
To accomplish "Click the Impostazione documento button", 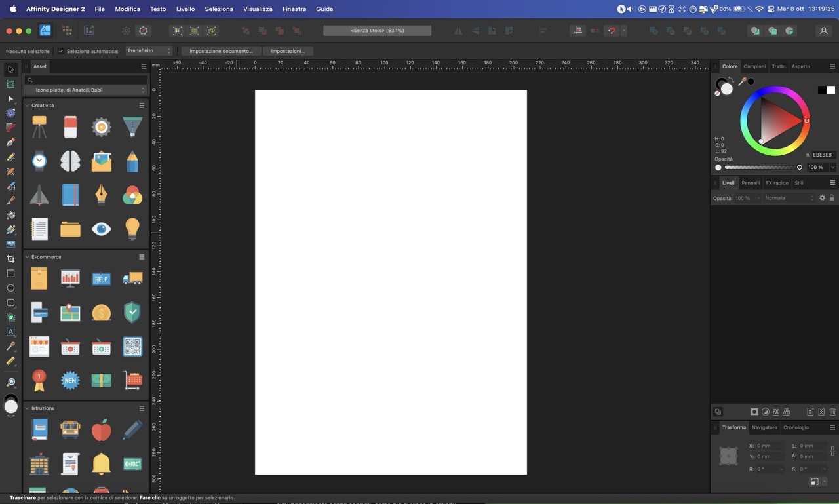I will click(x=221, y=51).
